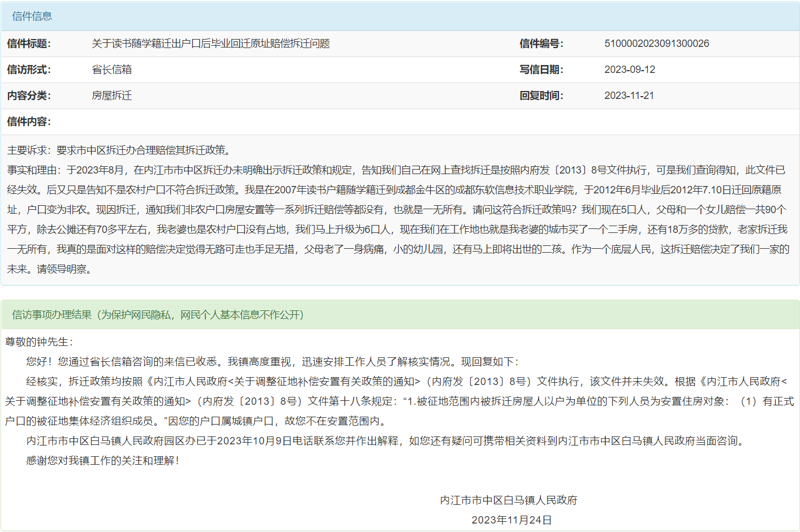Select the 内容分类 label

[29, 96]
